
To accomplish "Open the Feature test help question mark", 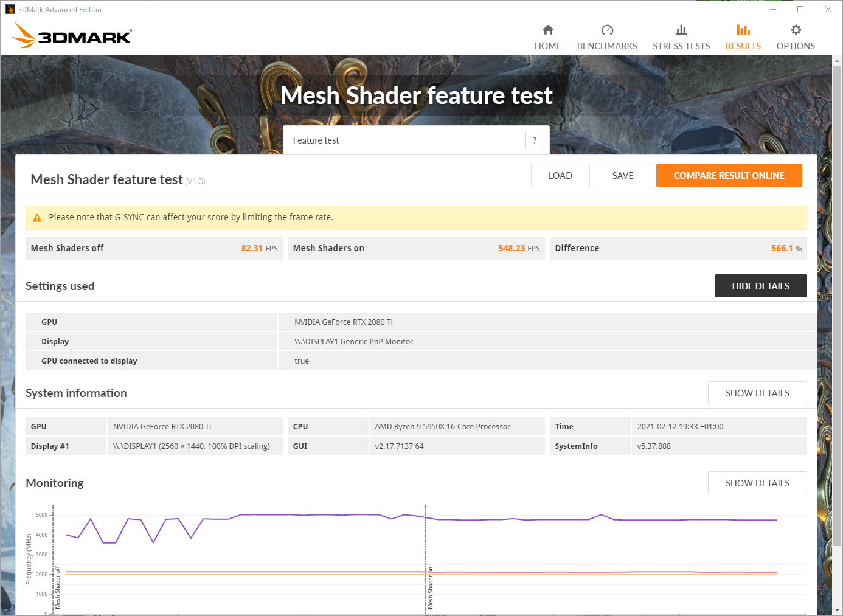I will [x=535, y=140].
